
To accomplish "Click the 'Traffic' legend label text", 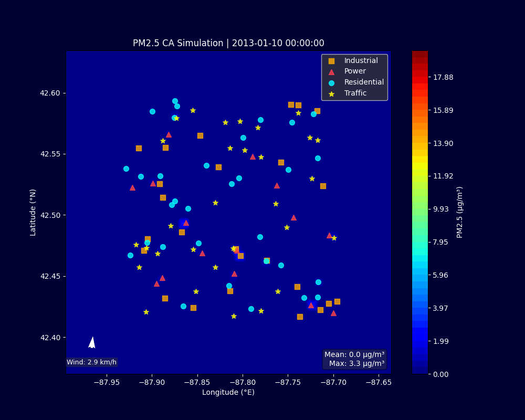I will pyautogui.click(x=355, y=93).
